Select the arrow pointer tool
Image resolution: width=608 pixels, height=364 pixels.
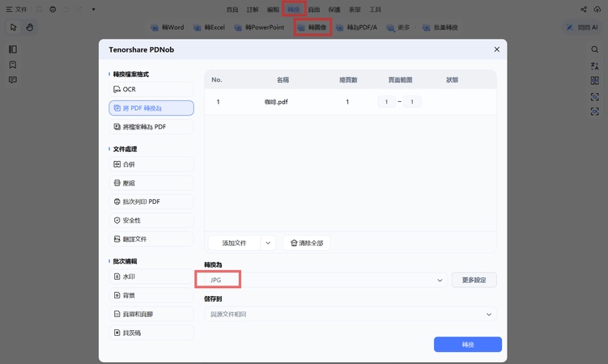click(x=13, y=28)
